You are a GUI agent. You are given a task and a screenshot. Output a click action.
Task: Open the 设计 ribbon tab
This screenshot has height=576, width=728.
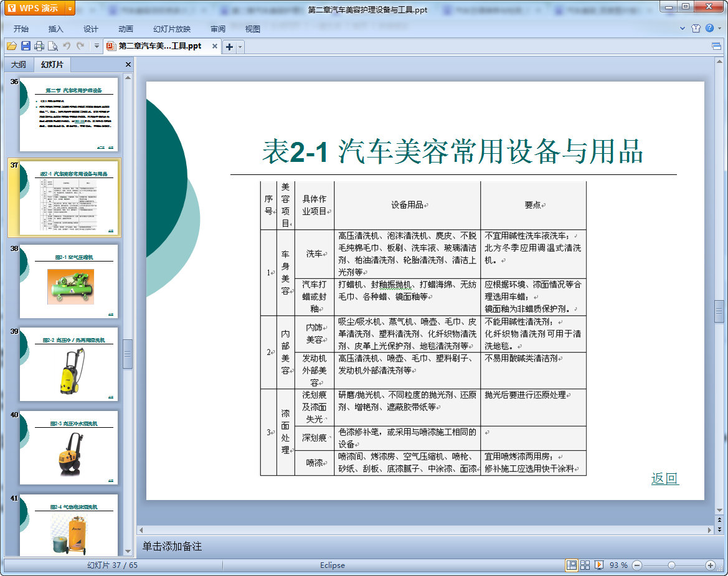90,29
